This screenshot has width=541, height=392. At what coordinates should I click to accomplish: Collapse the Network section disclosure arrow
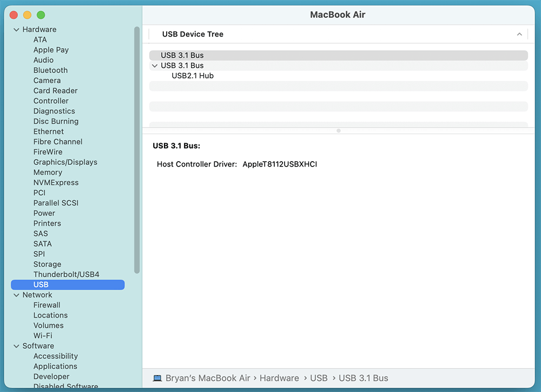coord(16,295)
